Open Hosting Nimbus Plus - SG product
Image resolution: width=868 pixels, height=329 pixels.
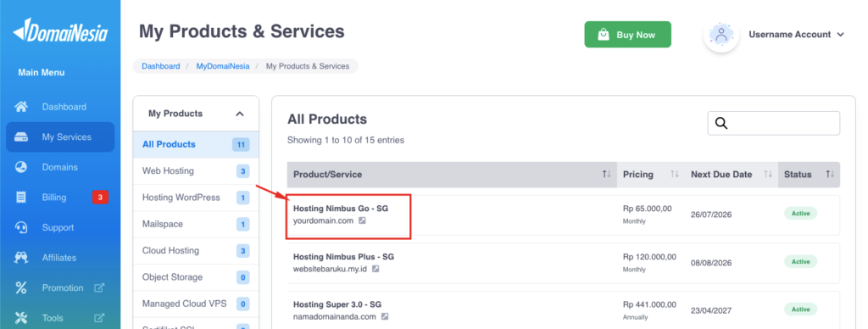(343, 257)
